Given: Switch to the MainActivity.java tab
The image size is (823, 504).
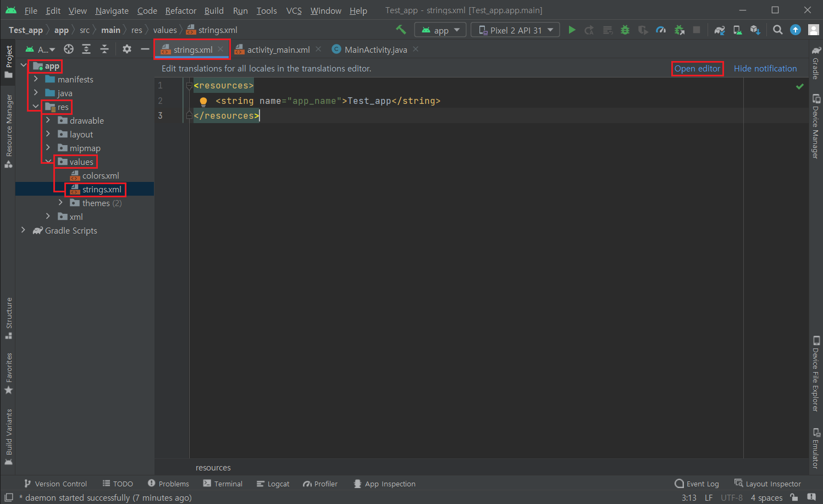Looking at the screenshot, I should [x=376, y=49].
